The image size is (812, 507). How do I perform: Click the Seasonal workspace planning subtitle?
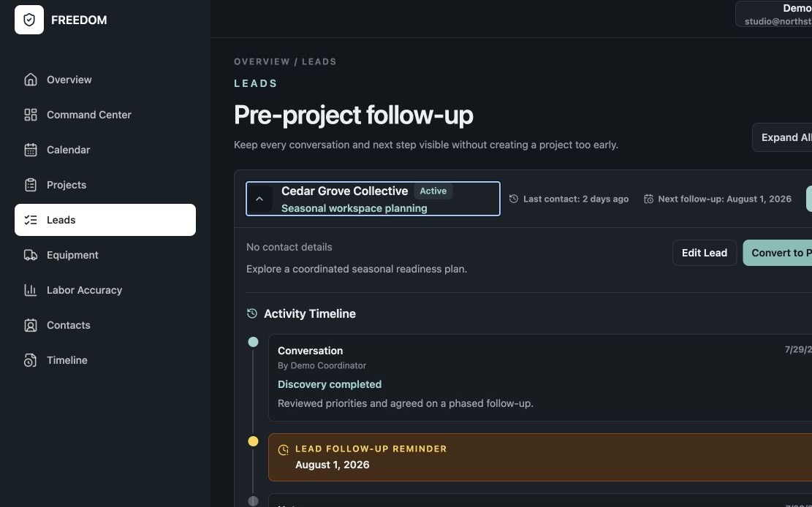pos(354,208)
